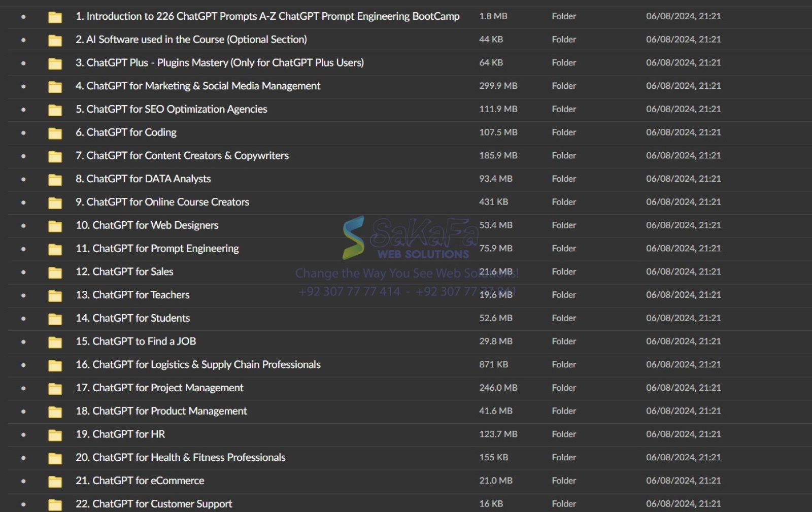Open the ChatGPT for DATA Analysts folder
The width and height of the screenshot is (812, 512).
[x=143, y=179]
